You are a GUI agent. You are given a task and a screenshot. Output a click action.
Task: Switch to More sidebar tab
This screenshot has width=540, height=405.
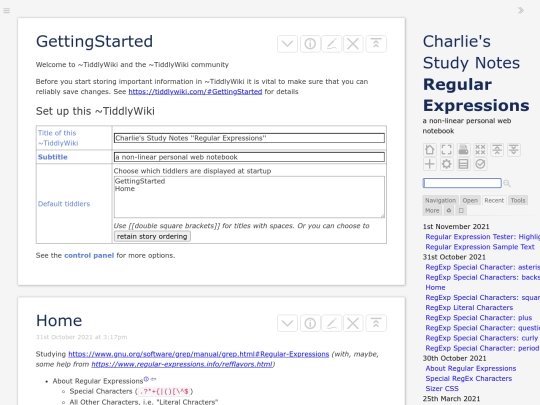tap(432, 210)
